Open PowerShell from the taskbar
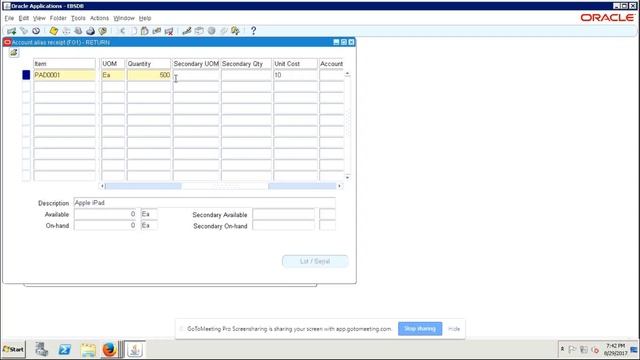 [x=64, y=349]
